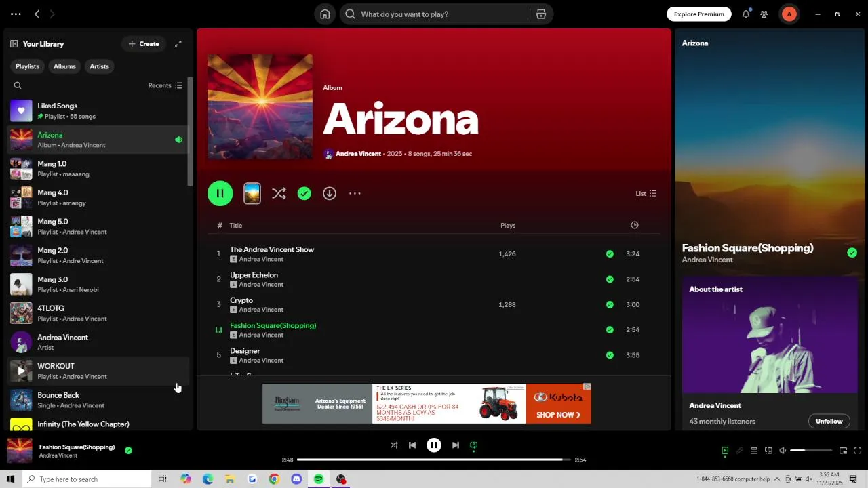Open the notifications bell
The width and height of the screenshot is (868, 488).
[x=746, y=14]
